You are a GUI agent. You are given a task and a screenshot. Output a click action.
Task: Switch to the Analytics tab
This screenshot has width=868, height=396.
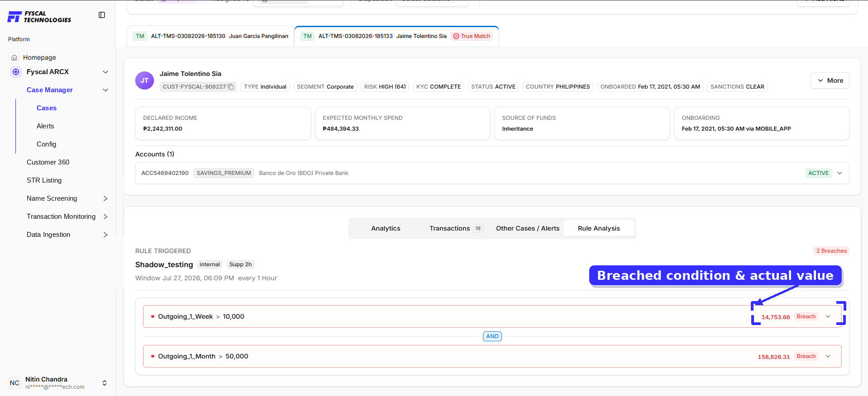tap(386, 228)
